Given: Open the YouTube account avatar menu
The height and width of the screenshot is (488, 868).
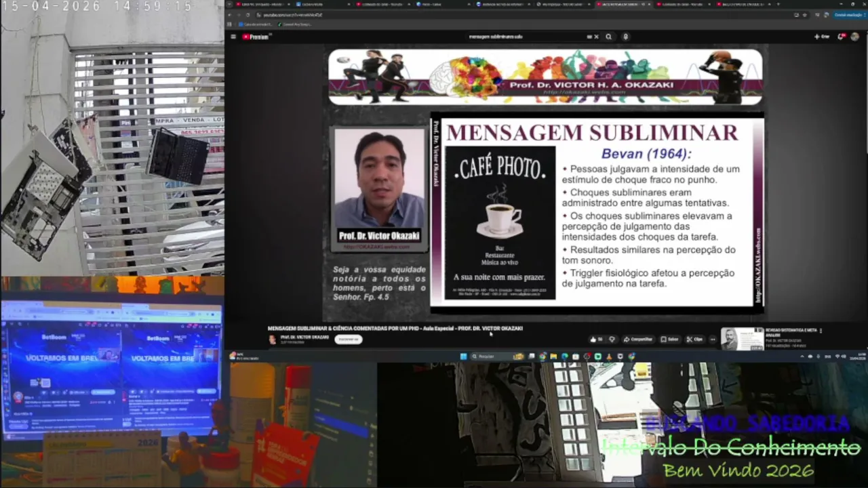Looking at the screenshot, I should coord(854,37).
